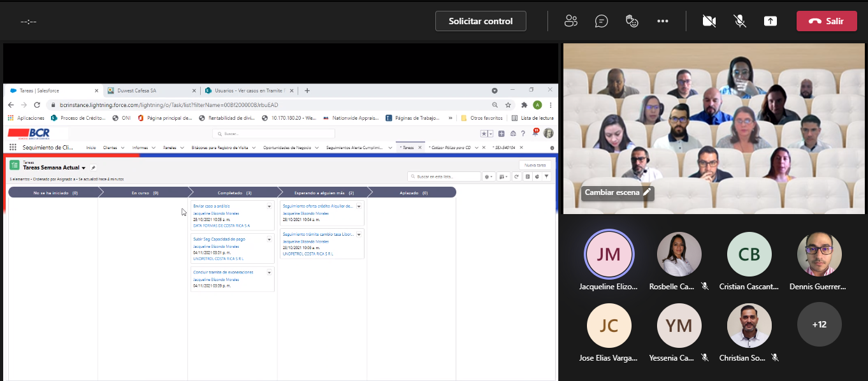Open the list filter funnel icon
The height and width of the screenshot is (381, 868).
(x=547, y=176)
